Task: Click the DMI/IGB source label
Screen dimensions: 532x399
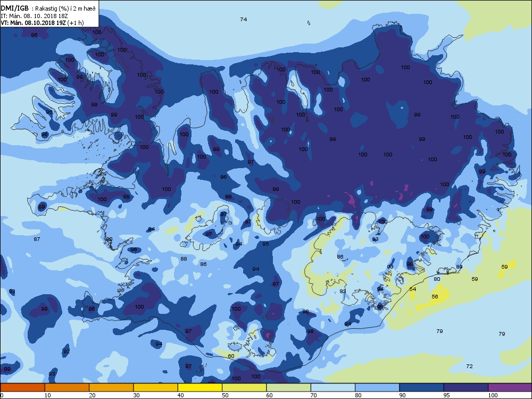Action: tap(14, 9)
